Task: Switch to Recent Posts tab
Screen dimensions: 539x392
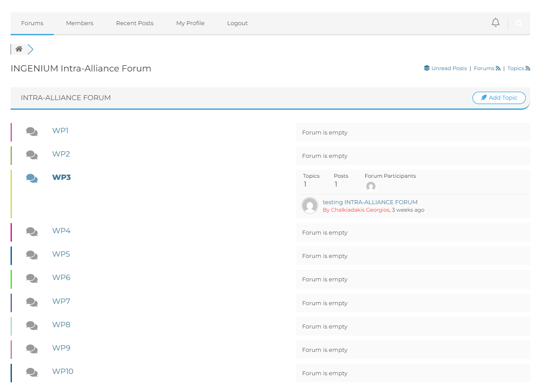Action: tap(134, 23)
